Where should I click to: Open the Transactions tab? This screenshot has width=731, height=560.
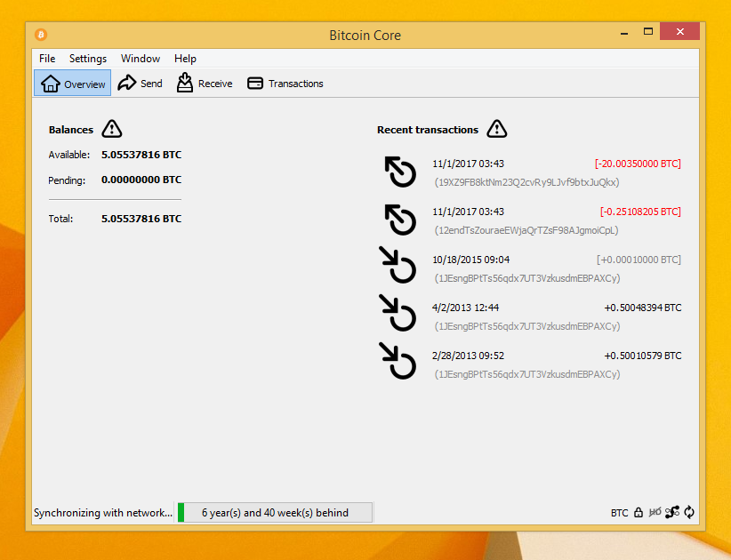coord(285,84)
